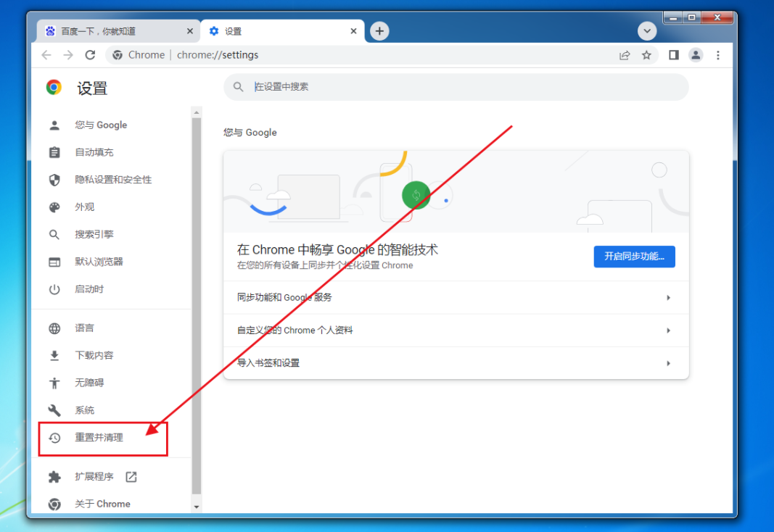The width and height of the screenshot is (774, 532).
Task: Click the magnifier icon for 搜索引擎
Action: pos(54,235)
